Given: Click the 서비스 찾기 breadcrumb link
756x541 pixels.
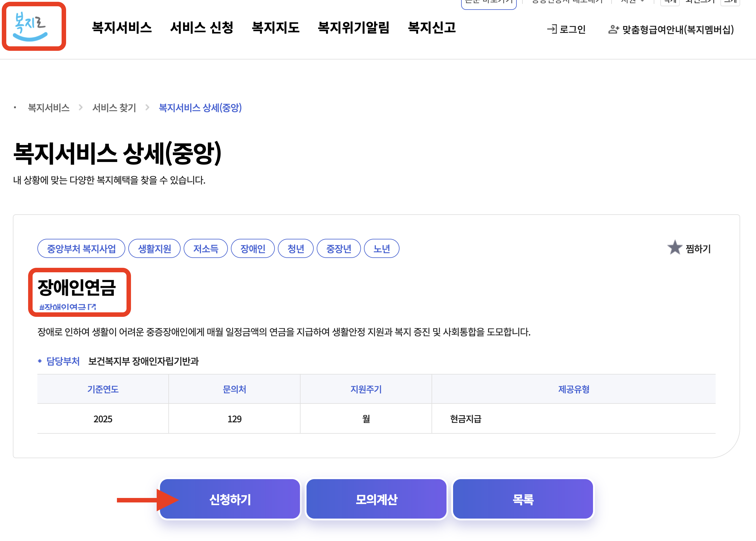Looking at the screenshot, I should [x=114, y=108].
